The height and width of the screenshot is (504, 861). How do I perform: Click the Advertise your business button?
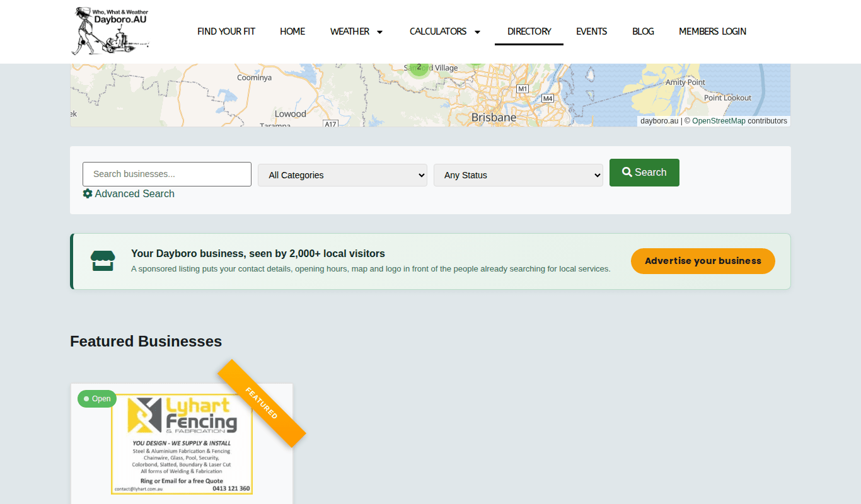[x=703, y=261]
